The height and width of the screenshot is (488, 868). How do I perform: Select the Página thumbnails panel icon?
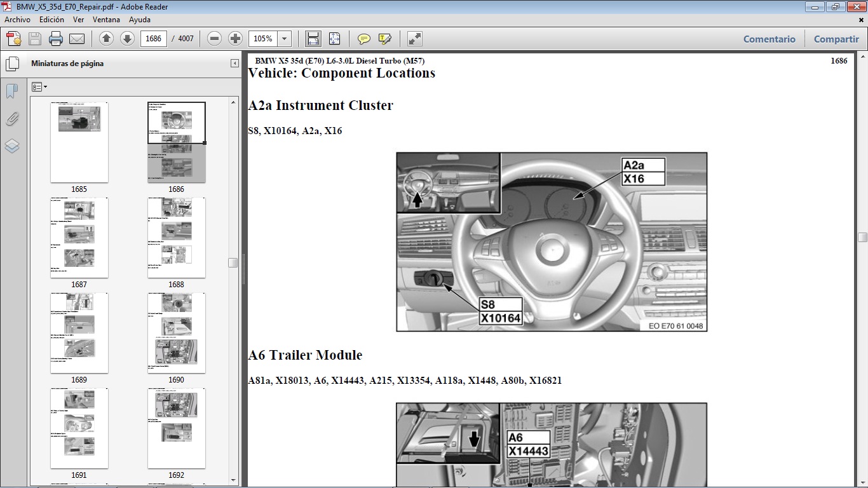(13, 64)
